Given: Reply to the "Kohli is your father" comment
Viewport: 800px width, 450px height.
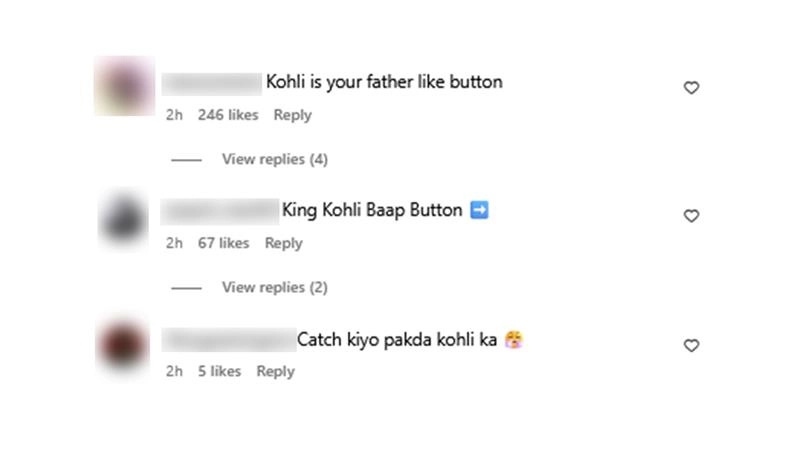Looking at the screenshot, I should (x=292, y=115).
